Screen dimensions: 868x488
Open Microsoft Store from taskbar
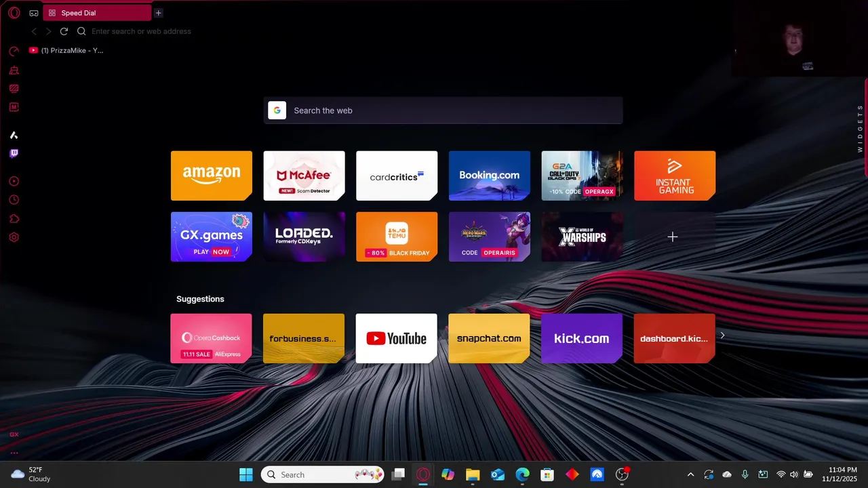[x=547, y=474]
